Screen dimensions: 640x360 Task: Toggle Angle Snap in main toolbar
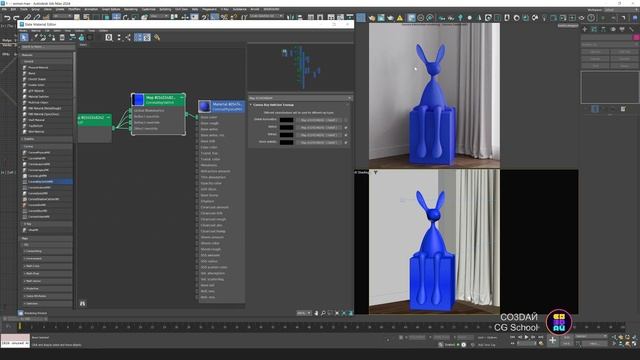point(215,18)
